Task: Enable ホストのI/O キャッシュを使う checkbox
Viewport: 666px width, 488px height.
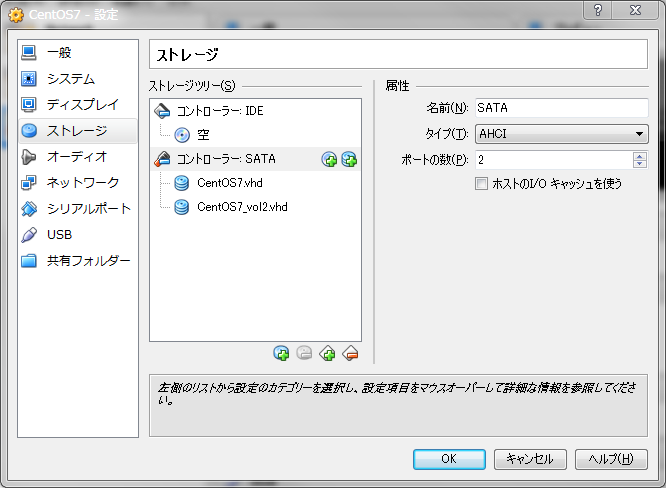Action: (x=481, y=183)
